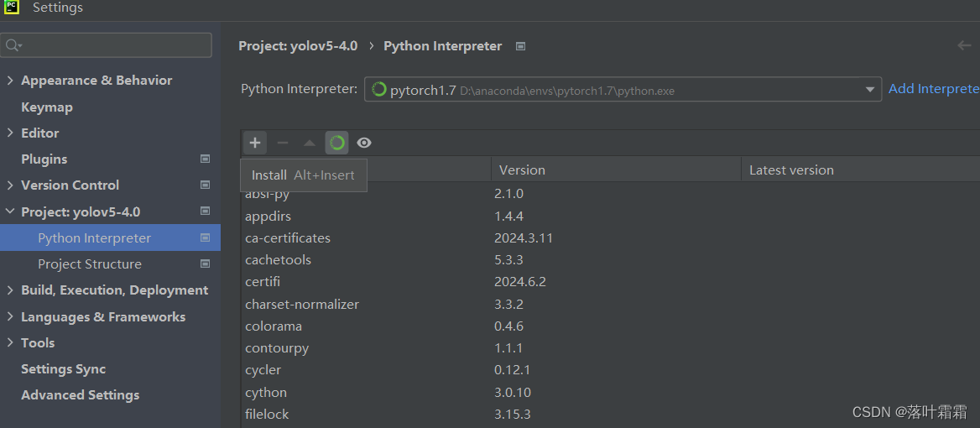Select the absl-py package row
The image size is (980, 428).
tap(610, 194)
